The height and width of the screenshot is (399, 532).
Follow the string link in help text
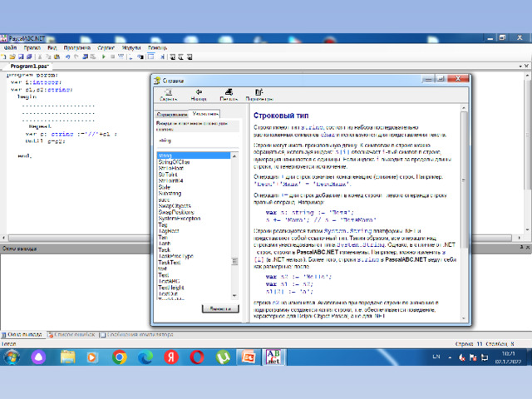click(x=313, y=127)
